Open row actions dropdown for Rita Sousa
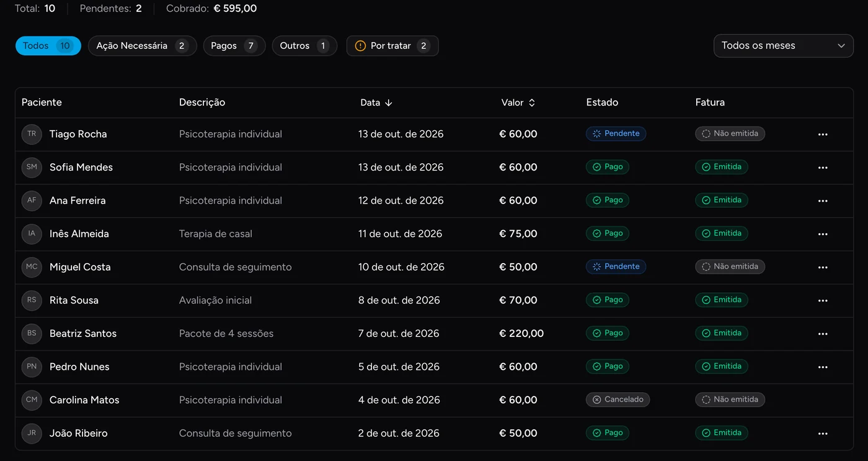 point(823,301)
